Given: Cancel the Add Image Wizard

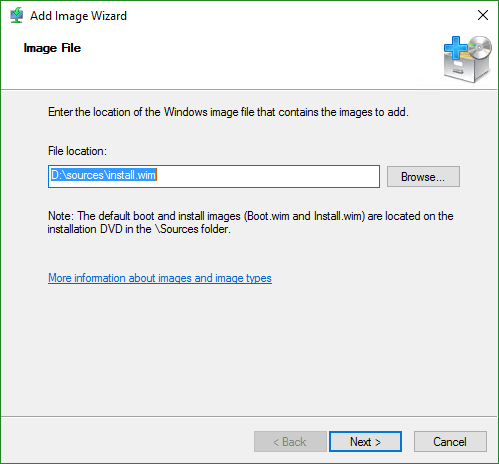Looking at the screenshot, I should pyautogui.click(x=450, y=442).
